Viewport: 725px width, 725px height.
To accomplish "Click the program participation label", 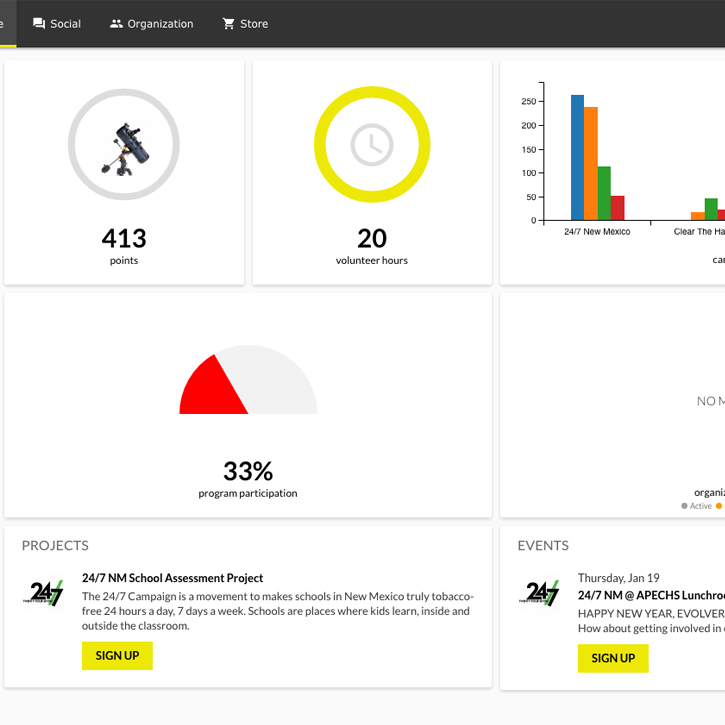I will (248, 493).
